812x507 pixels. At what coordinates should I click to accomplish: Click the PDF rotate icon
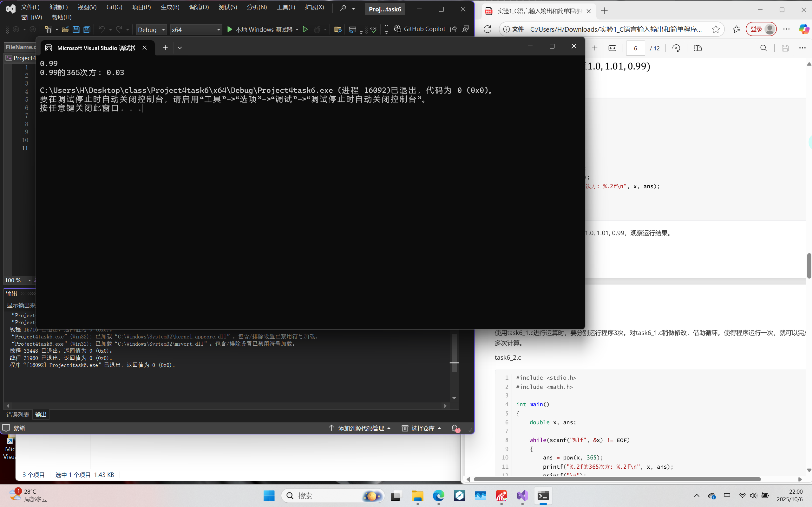[676, 48]
